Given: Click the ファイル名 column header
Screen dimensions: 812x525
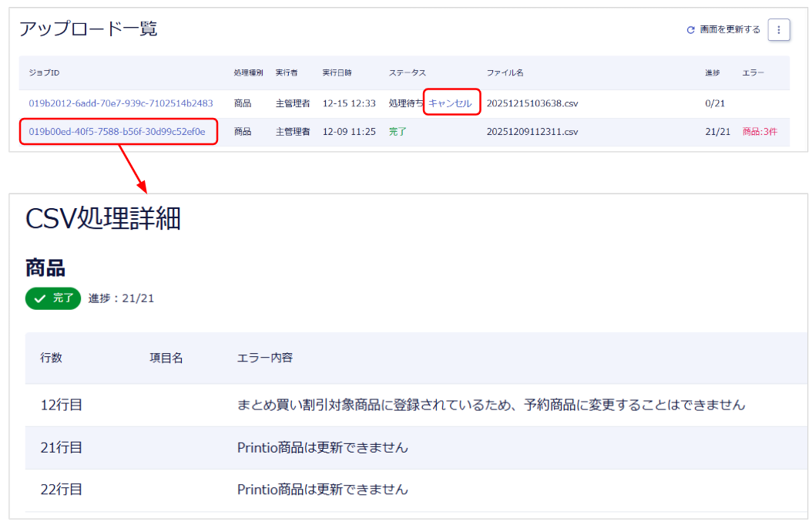Looking at the screenshot, I should pyautogui.click(x=505, y=72).
